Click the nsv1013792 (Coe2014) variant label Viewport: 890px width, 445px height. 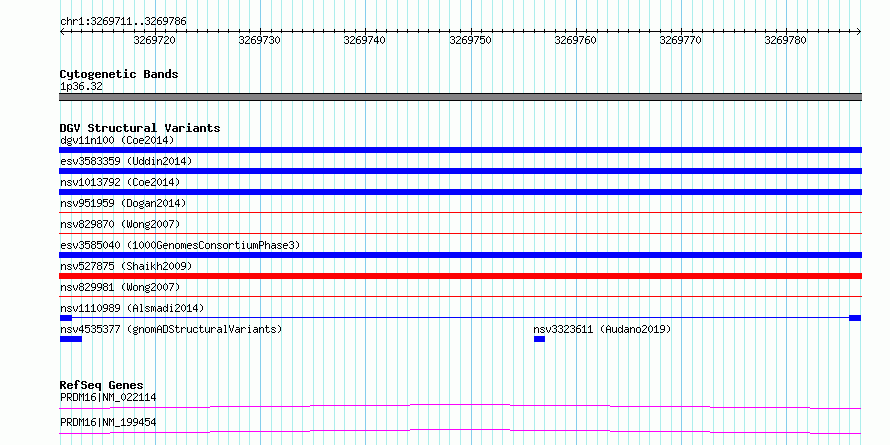[x=120, y=182]
